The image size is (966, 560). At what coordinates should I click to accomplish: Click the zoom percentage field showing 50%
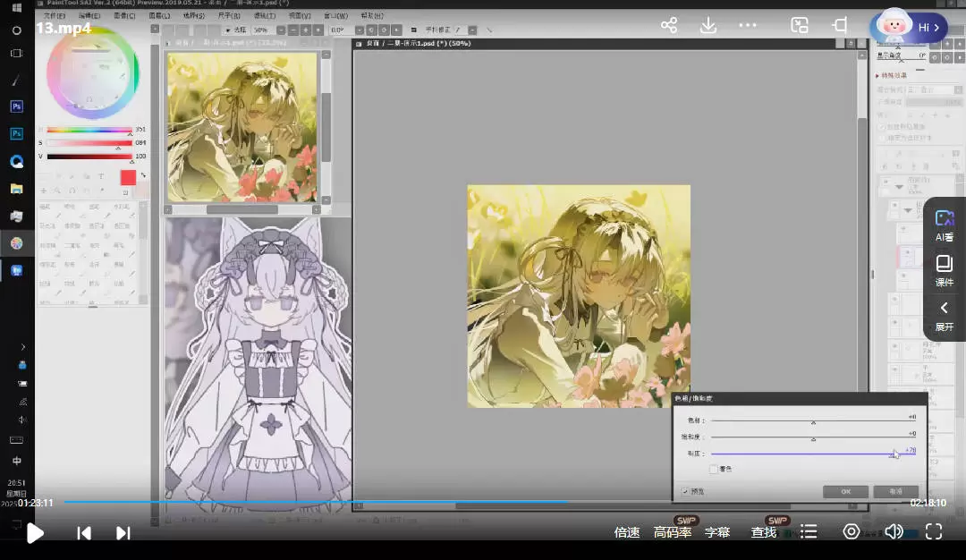pos(261,30)
